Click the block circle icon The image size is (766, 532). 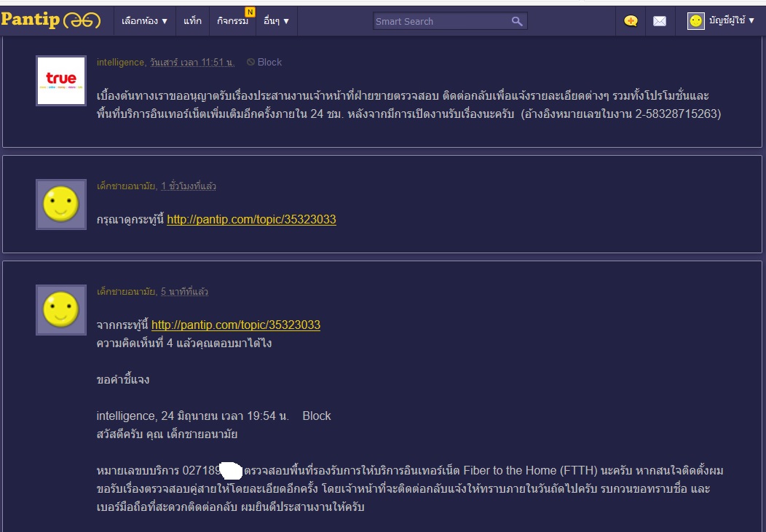pyautogui.click(x=250, y=62)
